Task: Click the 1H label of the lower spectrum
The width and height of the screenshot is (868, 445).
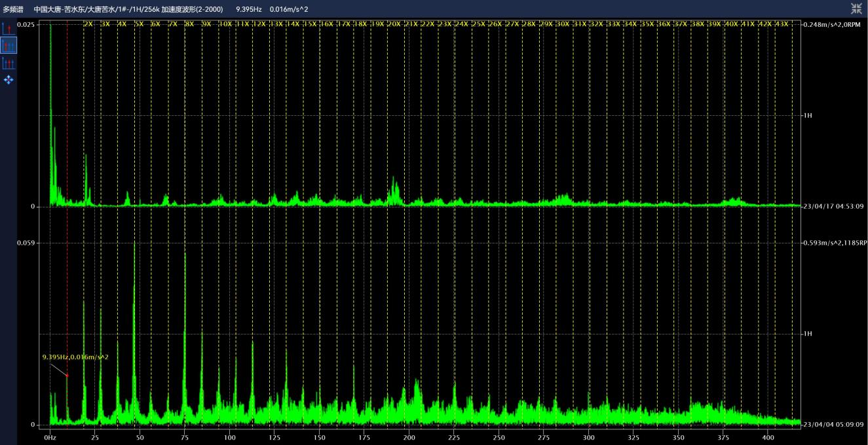Action: point(808,334)
